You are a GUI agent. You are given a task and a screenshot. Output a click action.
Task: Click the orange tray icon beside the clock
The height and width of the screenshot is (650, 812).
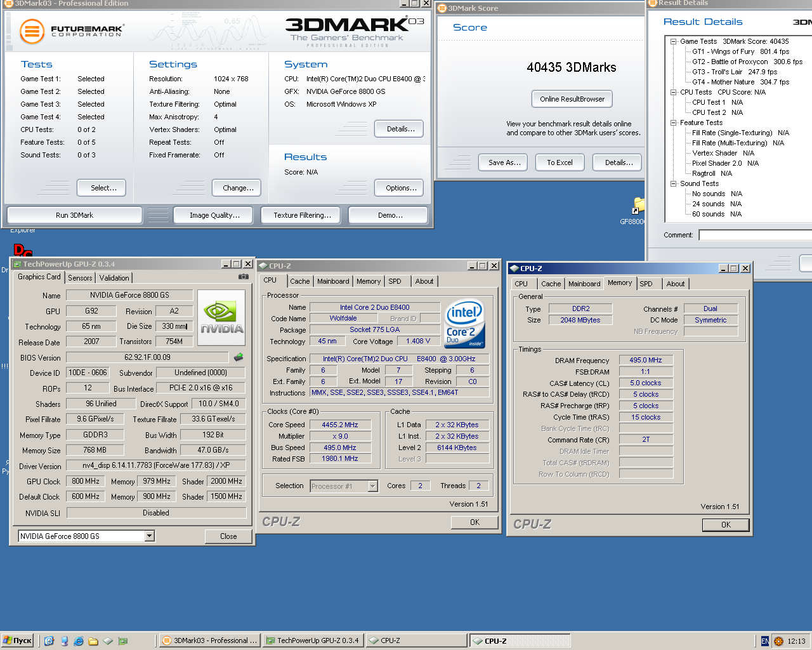[778, 641]
